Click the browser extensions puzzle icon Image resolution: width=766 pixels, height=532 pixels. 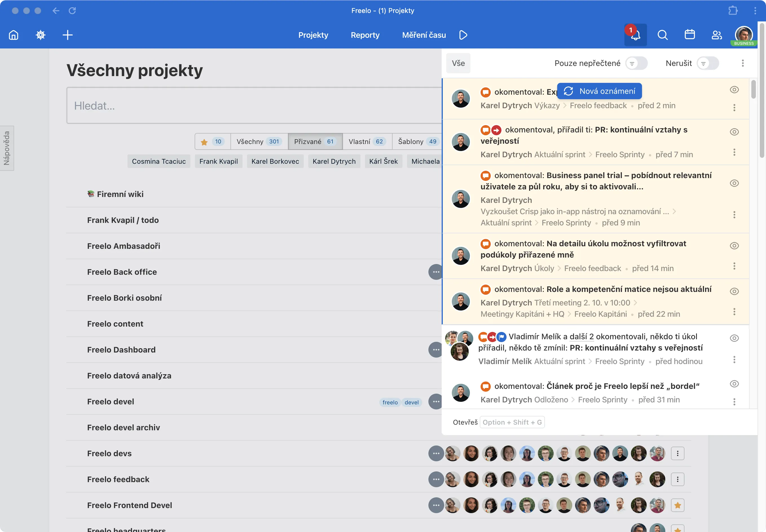(x=733, y=11)
